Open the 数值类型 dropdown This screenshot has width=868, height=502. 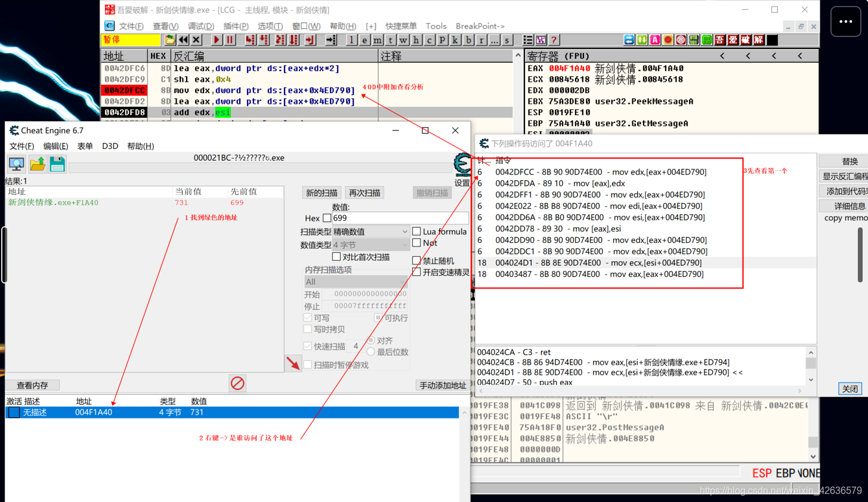(370, 245)
